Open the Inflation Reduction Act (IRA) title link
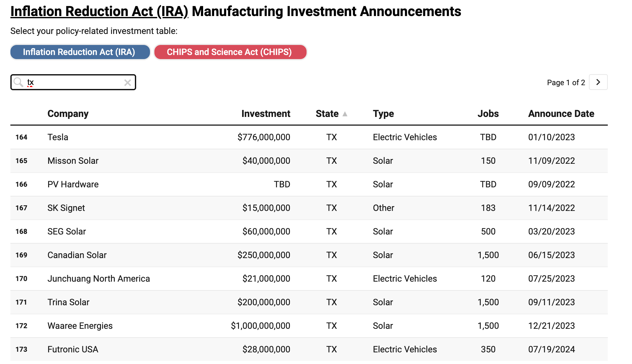 click(99, 11)
